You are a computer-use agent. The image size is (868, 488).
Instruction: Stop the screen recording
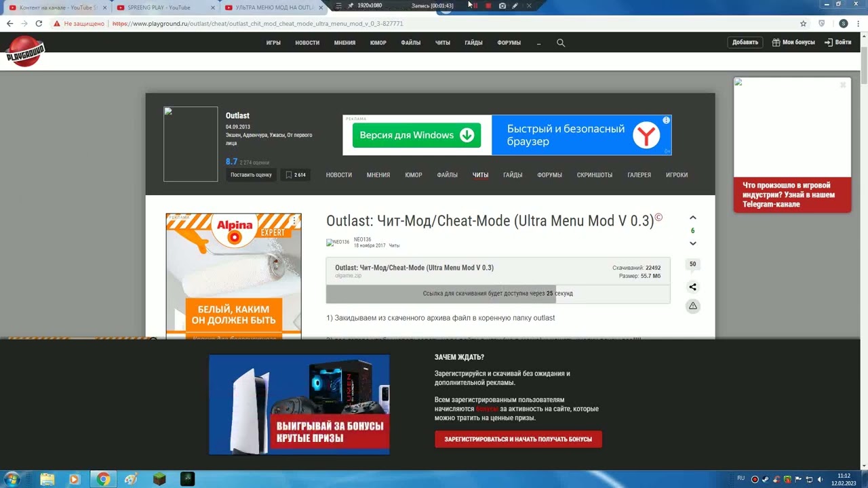click(x=488, y=5)
